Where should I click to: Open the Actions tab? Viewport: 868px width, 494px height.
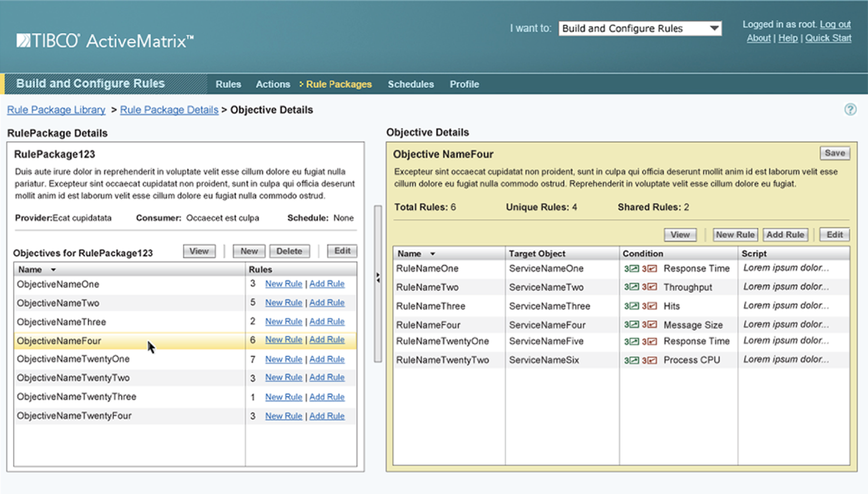tap(273, 84)
